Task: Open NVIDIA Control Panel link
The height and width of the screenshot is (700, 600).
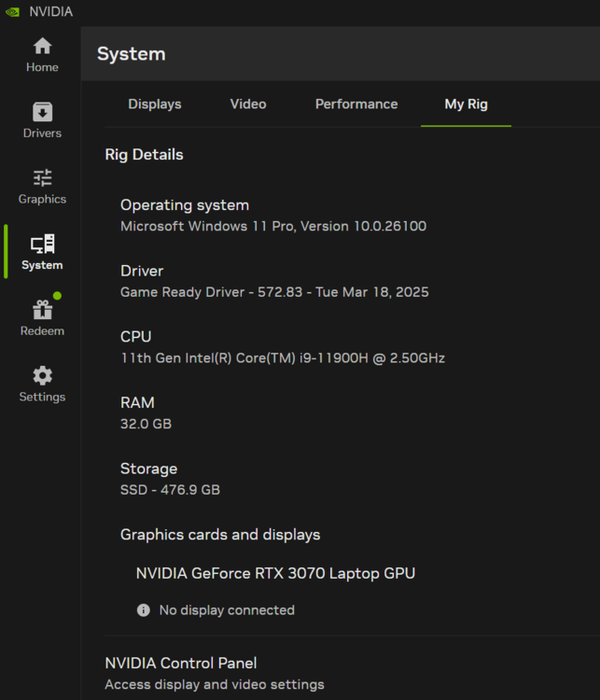Action: pyautogui.click(x=181, y=663)
